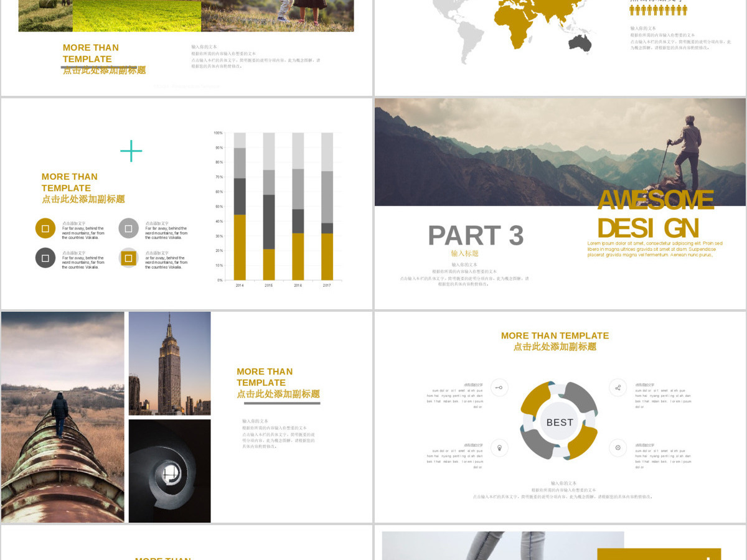Click the BEST center circle

pyautogui.click(x=560, y=422)
